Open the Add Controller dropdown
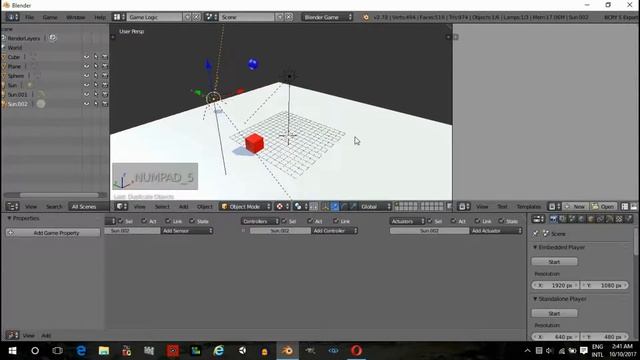Screen dimensions: 640x360 point(335,231)
